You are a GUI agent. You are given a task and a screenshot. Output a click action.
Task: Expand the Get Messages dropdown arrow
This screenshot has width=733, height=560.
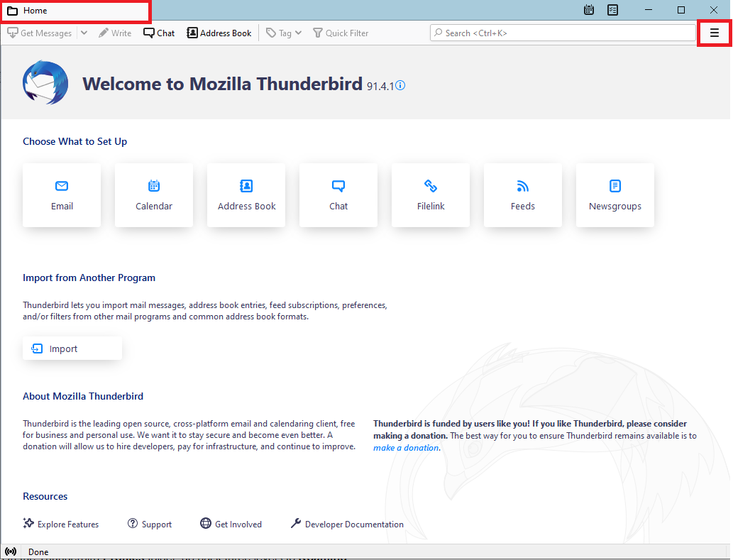click(84, 33)
